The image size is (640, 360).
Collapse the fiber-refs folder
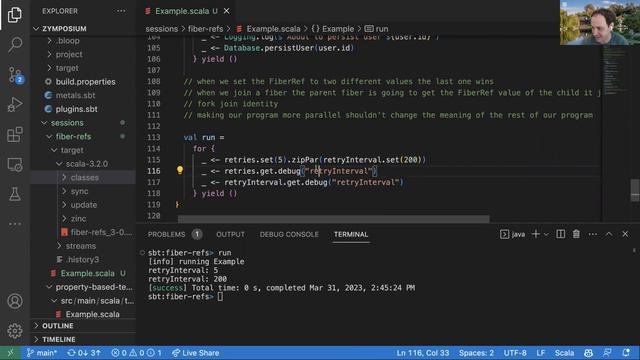coord(83,136)
